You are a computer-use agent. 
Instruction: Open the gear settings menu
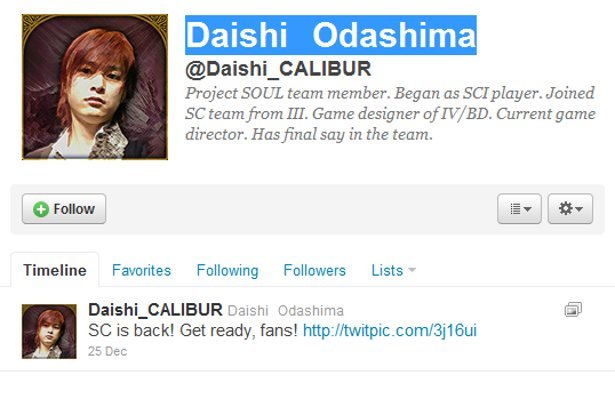tap(570, 209)
